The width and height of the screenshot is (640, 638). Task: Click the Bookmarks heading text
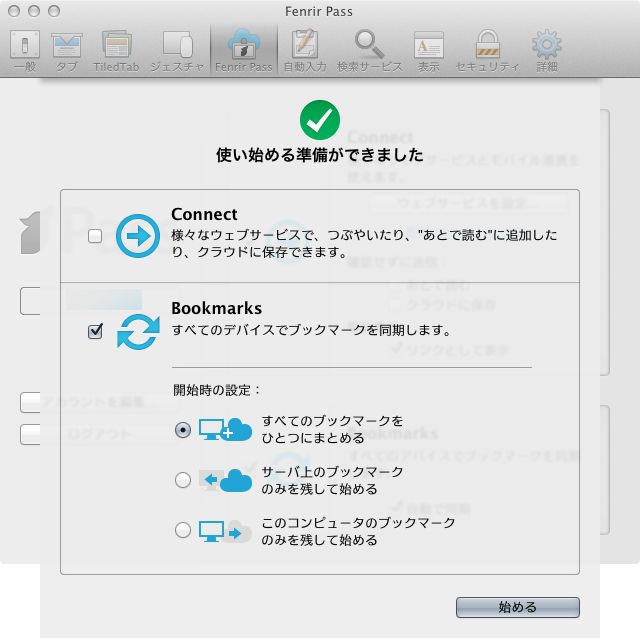[216, 308]
